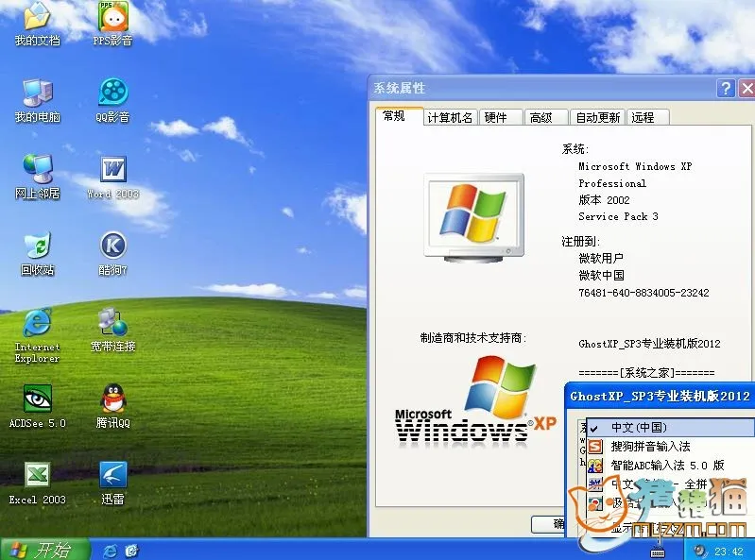Image resolution: width=755 pixels, height=560 pixels.
Task: Launch PPS影音 from the desktop
Action: [x=112, y=24]
